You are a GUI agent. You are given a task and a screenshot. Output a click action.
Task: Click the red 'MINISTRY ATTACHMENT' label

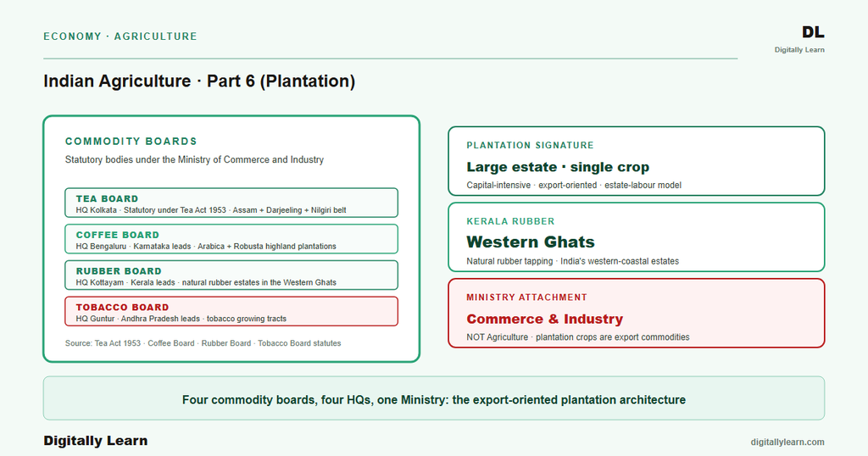click(x=527, y=298)
